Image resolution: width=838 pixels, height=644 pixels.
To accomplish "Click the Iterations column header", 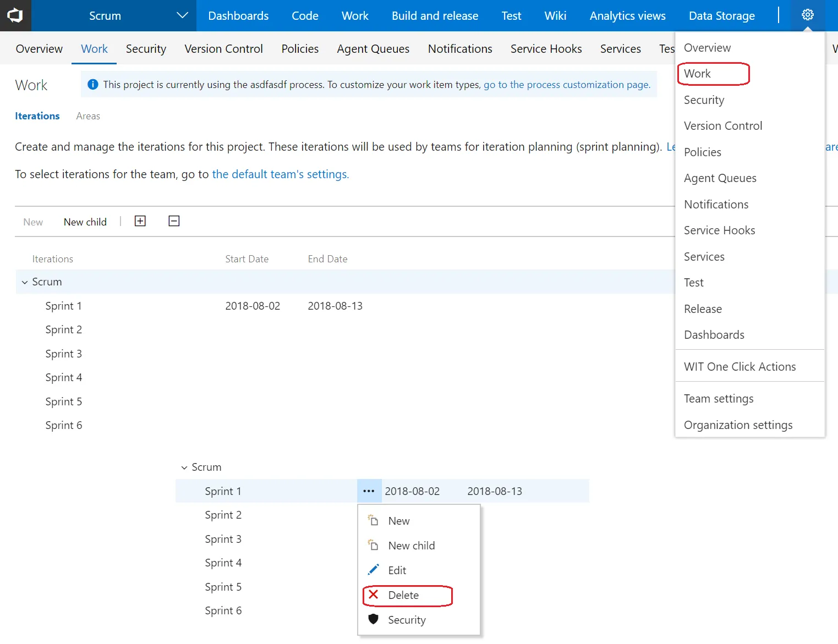I will pyautogui.click(x=52, y=259).
